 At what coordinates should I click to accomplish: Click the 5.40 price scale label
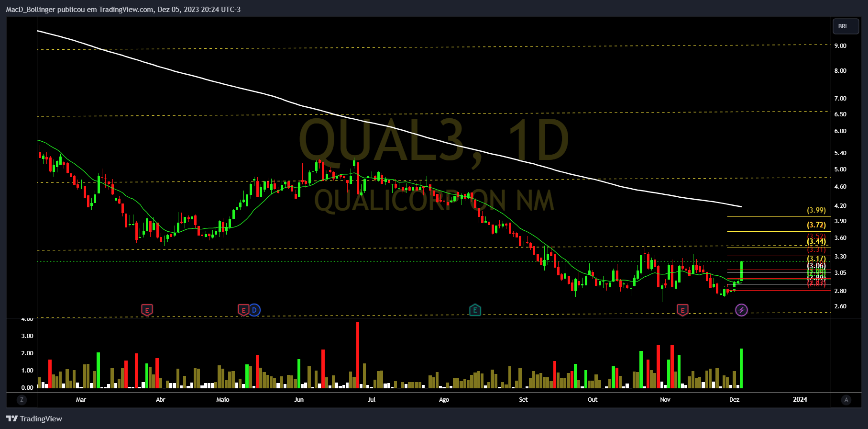click(840, 153)
